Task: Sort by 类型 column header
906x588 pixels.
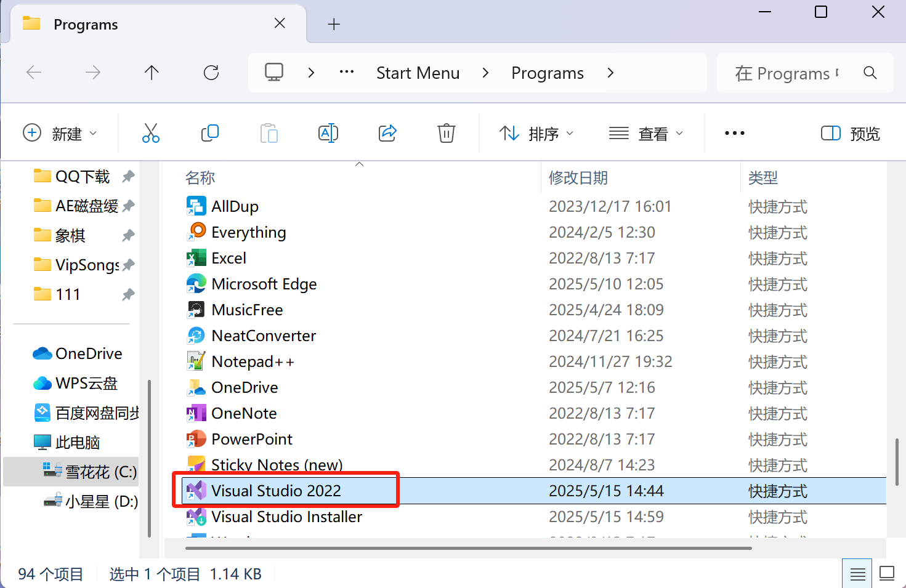Action: pyautogui.click(x=763, y=178)
